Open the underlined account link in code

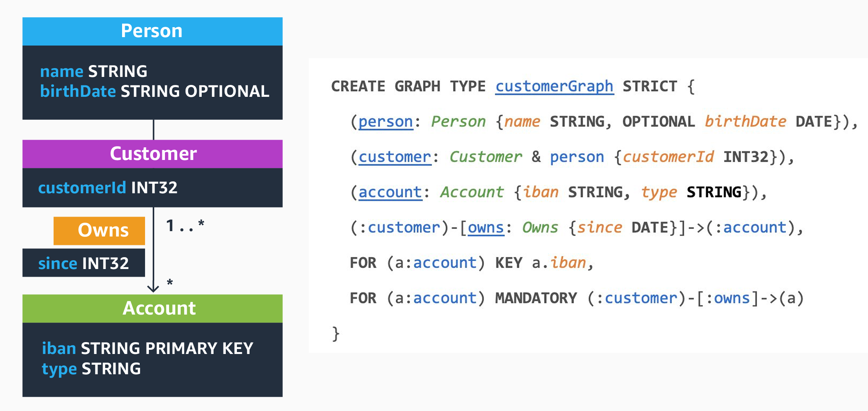pyautogui.click(x=390, y=192)
